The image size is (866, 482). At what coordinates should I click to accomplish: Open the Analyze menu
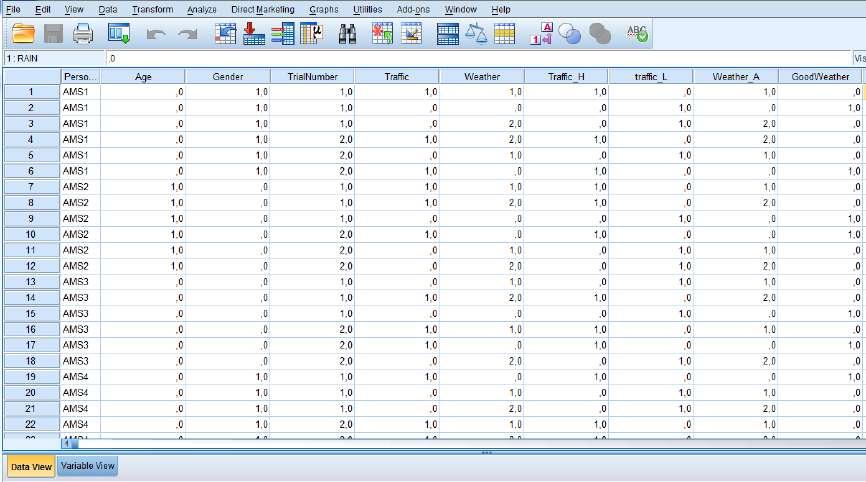[202, 9]
